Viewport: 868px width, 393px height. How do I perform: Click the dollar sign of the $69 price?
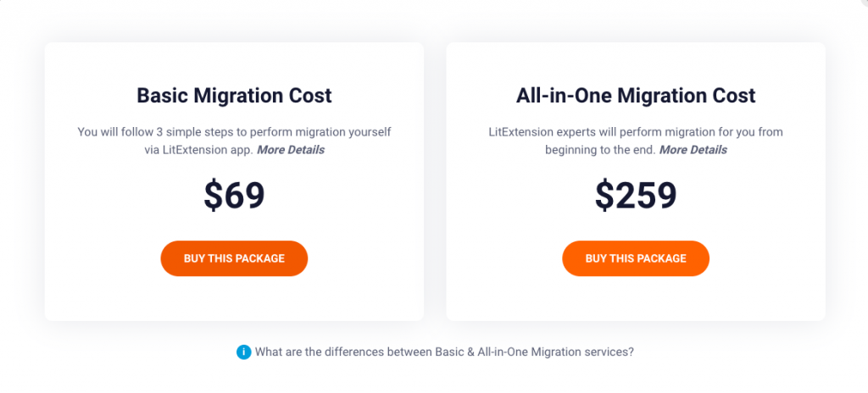point(213,196)
